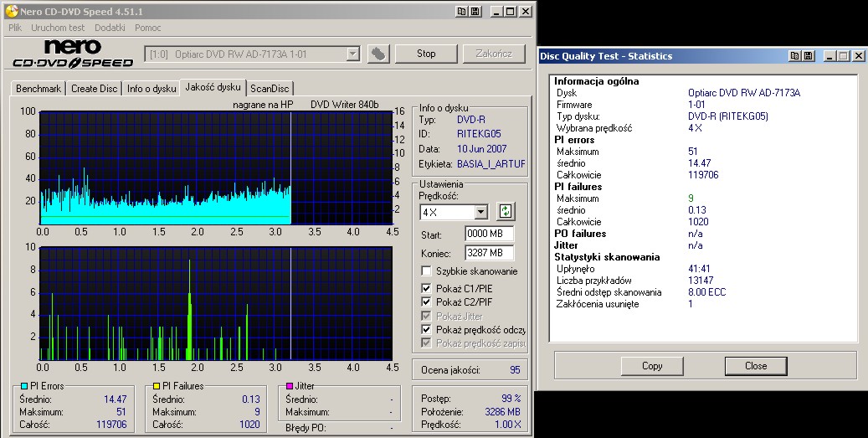The width and height of the screenshot is (868, 438).
Task: Open the Prędkość 4X speed dropdown
Action: [481, 212]
